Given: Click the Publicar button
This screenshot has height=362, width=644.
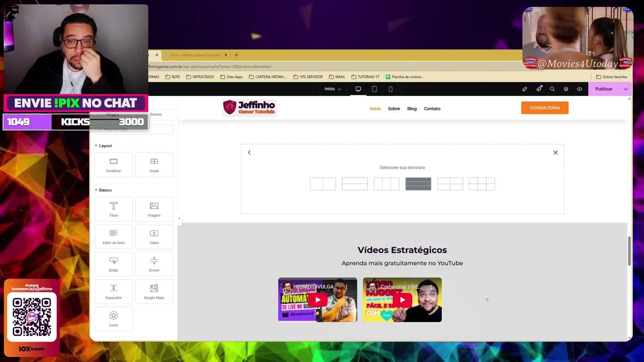Looking at the screenshot, I should coord(604,89).
